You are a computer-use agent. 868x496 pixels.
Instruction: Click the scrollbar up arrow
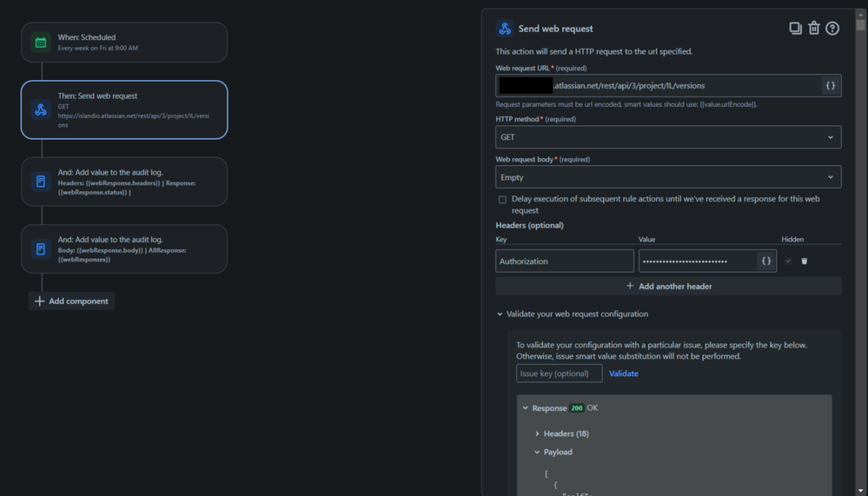[859, 14]
